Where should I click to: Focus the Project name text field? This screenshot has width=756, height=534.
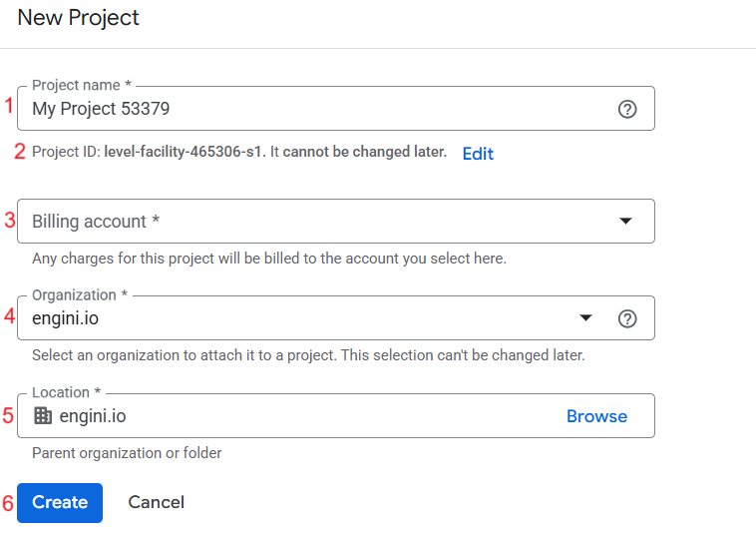pyautogui.click(x=299, y=110)
